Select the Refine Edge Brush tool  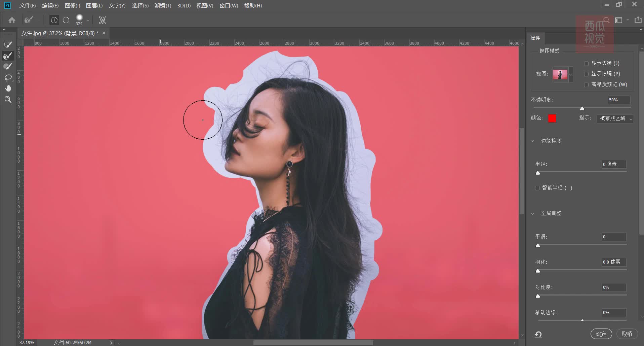[8, 56]
